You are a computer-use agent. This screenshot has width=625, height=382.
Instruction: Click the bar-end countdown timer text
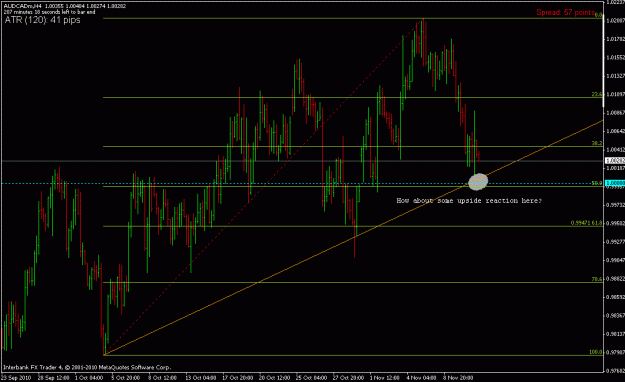click(49, 12)
